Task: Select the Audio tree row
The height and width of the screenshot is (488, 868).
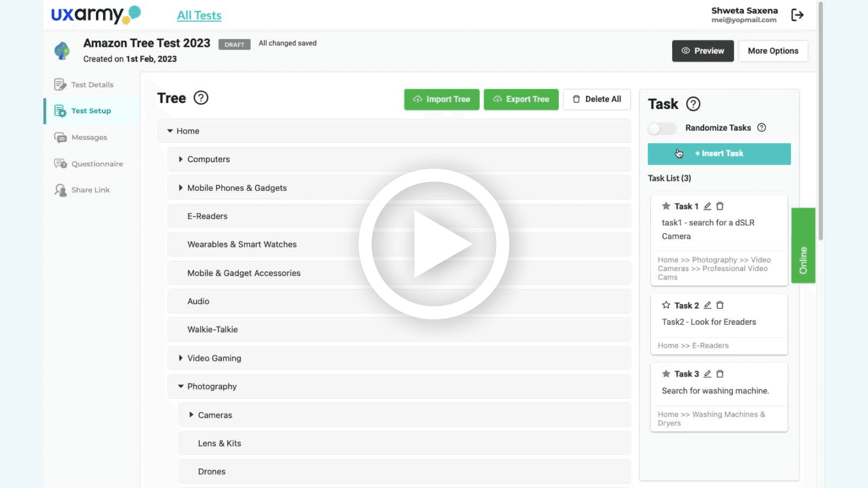Action: pos(399,301)
